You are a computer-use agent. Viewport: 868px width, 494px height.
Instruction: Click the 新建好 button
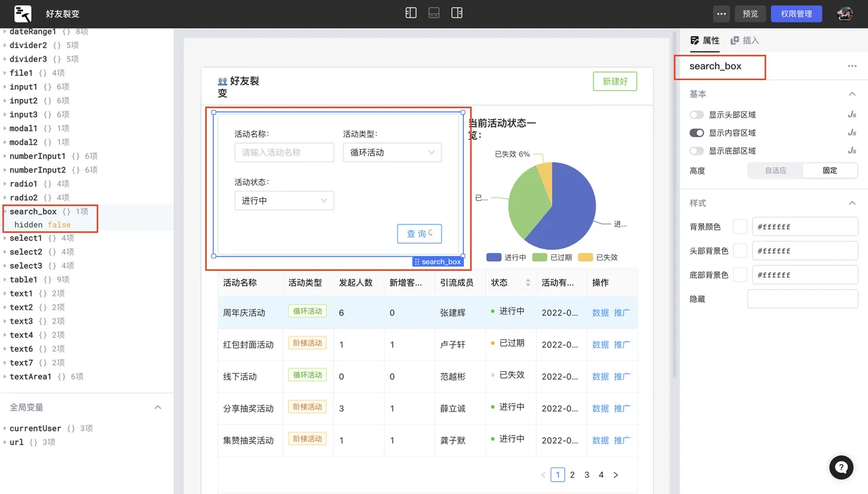(615, 81)
